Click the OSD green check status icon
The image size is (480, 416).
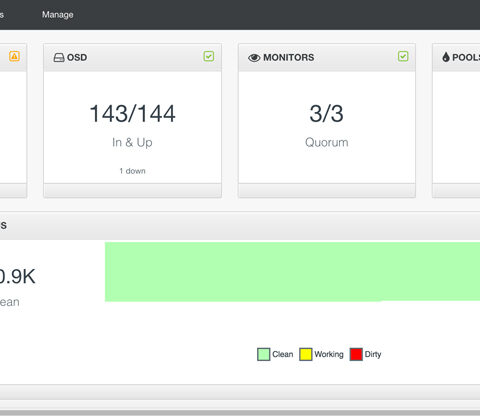[209, 56]
